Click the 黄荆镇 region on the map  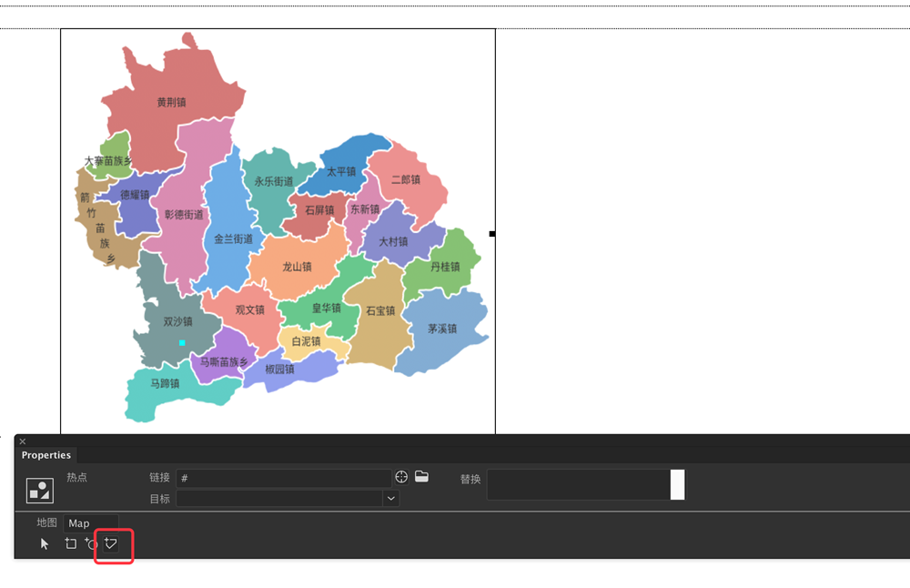pos(171,103)
